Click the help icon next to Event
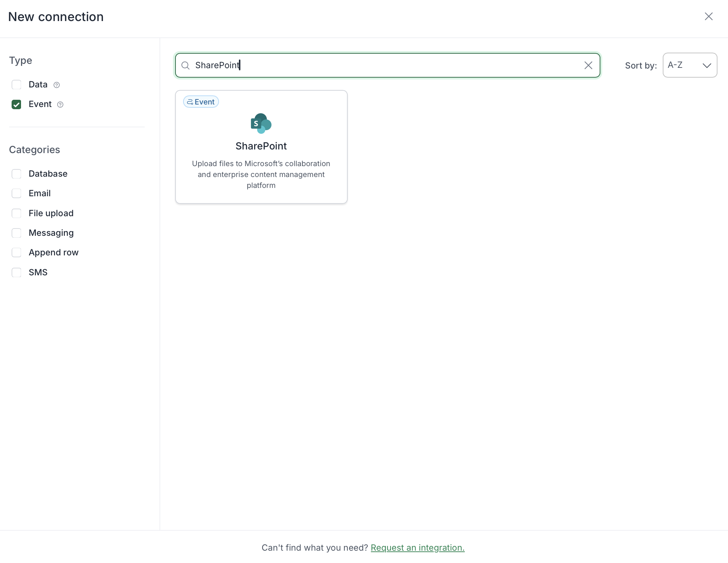Screen dimensions: 728x563 60,104
